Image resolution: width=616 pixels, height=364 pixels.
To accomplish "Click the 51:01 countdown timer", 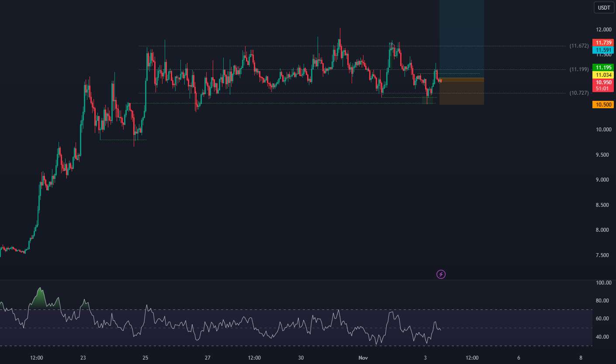I will click(x=603, y=88).
